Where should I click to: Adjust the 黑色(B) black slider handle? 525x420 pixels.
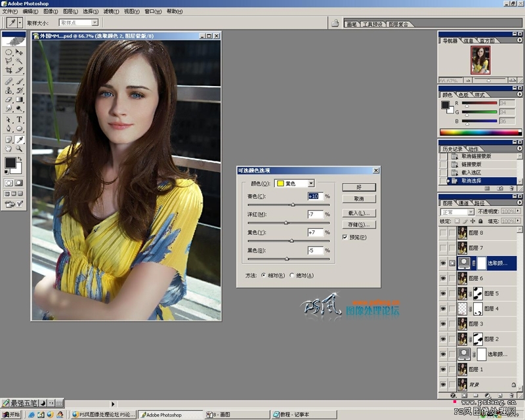point(287,259)
